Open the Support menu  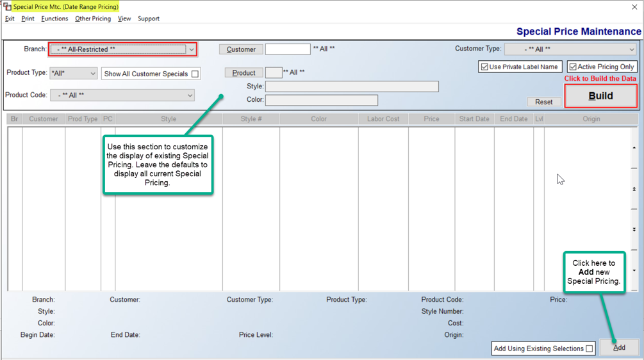tap(148, 19)
